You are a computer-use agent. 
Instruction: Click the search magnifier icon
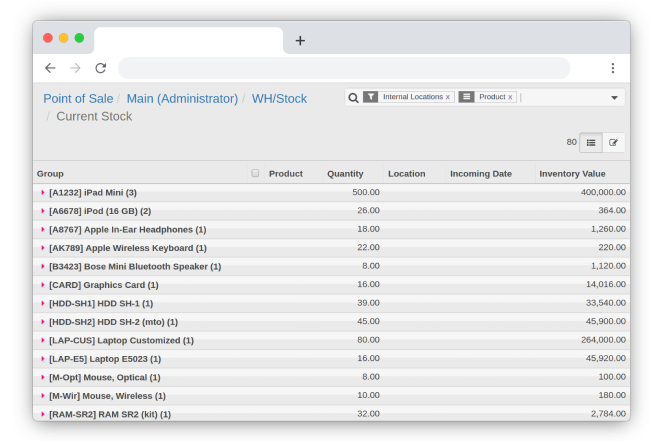353,98
